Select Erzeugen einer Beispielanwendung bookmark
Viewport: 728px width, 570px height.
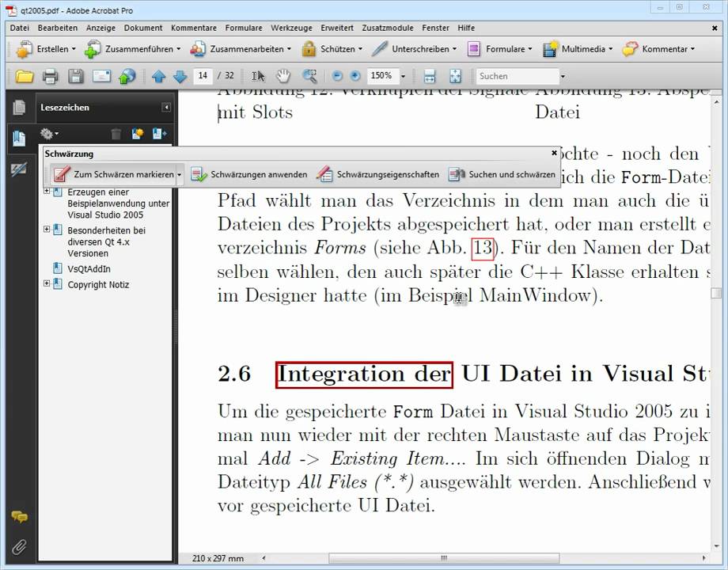click(119, 203)
